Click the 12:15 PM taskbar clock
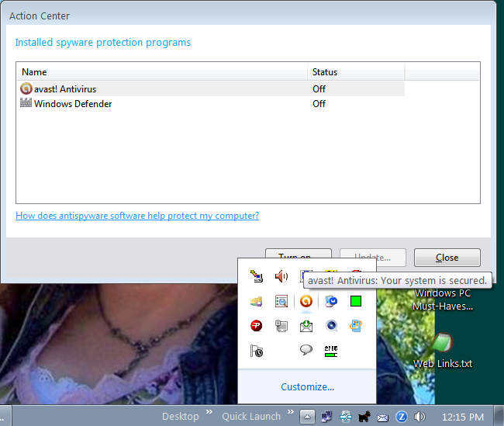Image resolution: width=504 pixels, height=426 pixels. point(463,417)
